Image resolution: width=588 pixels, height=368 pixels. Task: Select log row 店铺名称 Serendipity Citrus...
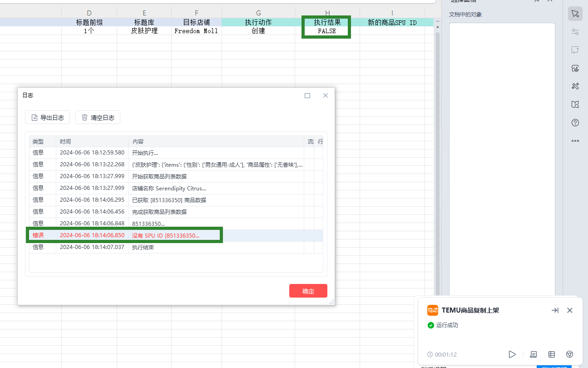tap(176, 188)
